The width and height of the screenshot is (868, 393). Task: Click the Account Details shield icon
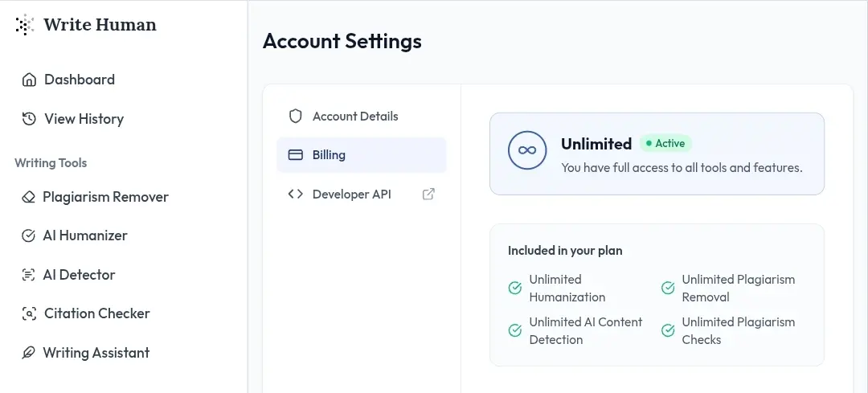[296, 117]
